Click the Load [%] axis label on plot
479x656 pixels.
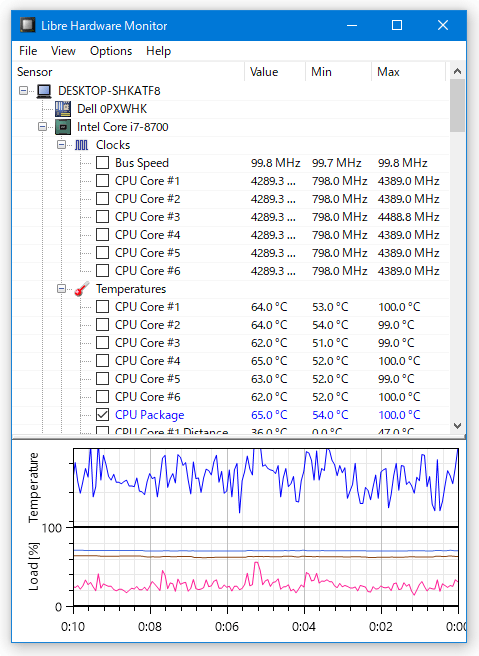click(33, 566)
